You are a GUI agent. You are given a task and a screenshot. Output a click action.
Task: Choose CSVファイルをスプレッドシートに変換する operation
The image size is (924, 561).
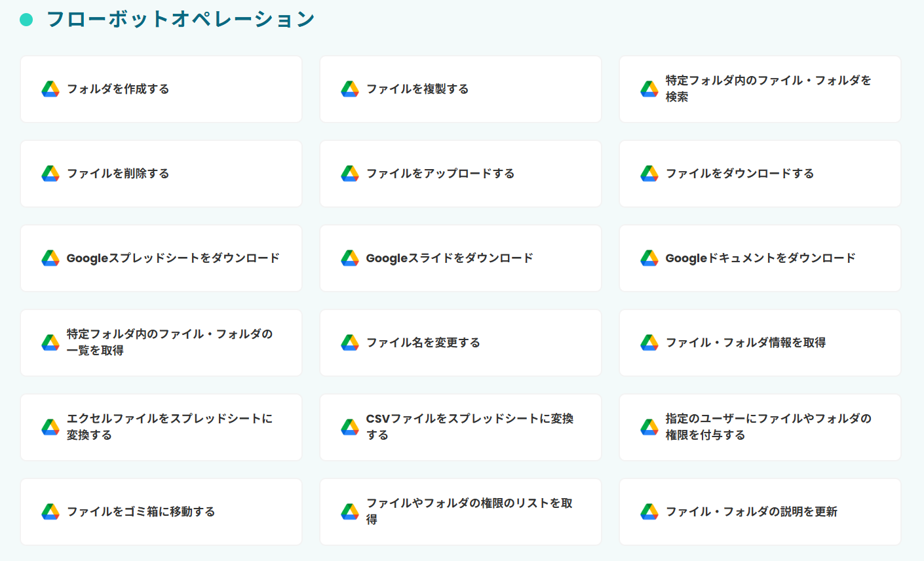[x=469, y=427]
